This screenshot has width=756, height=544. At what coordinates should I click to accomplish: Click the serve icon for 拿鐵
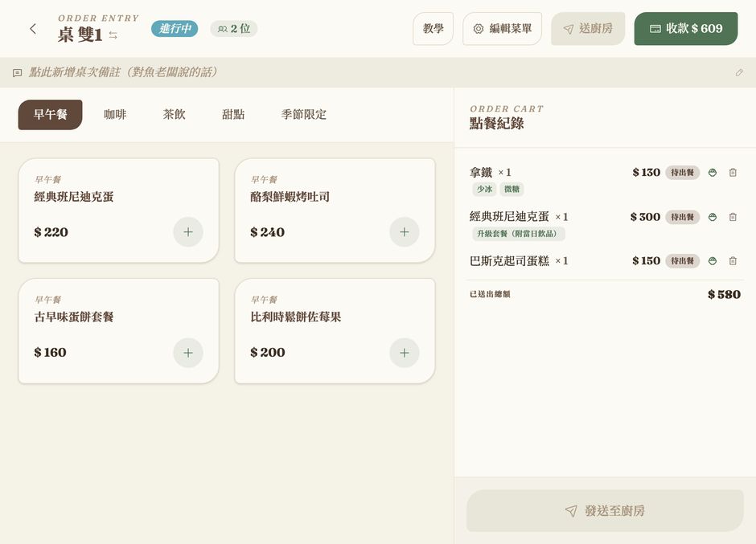click(x=713, y=173)
